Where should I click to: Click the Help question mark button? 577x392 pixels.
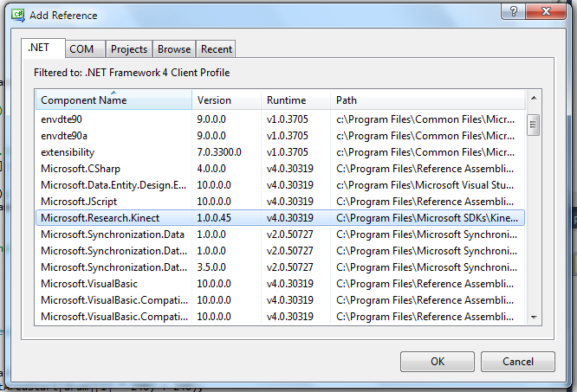[x=513, y=11]
